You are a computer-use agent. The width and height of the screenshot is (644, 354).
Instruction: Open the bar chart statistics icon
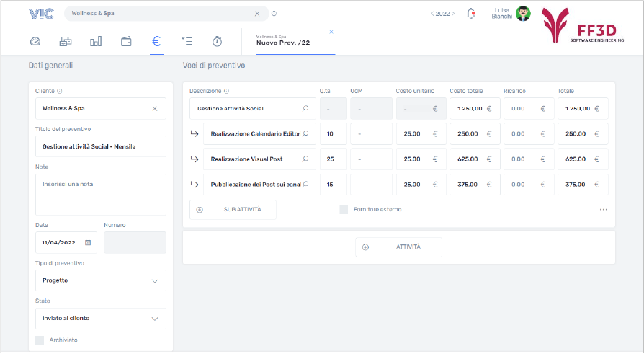[x=96, y=42]
